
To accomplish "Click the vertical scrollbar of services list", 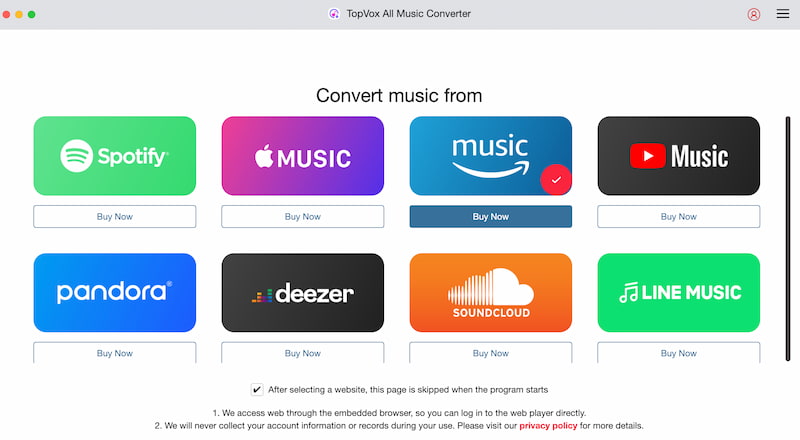I will (x=788, y=238).
